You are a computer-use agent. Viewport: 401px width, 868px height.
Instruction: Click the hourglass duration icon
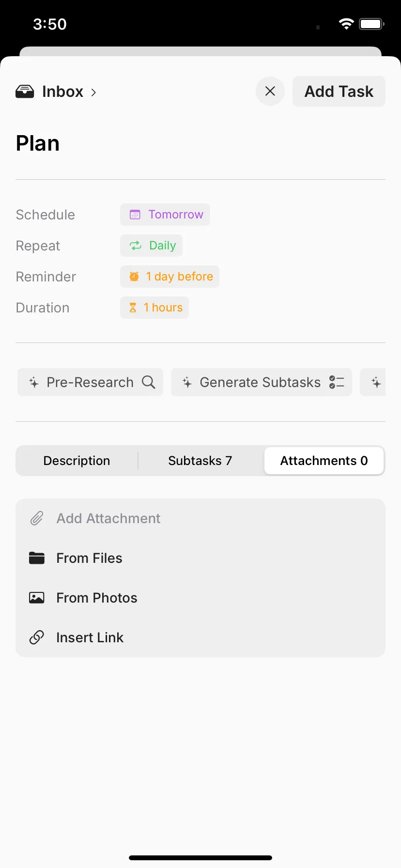(133, 308)
